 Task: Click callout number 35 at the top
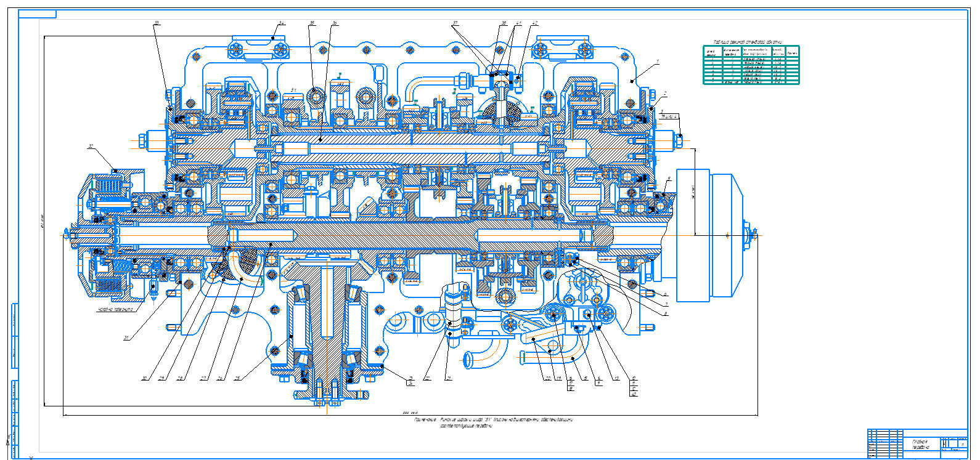click(312, 23)
